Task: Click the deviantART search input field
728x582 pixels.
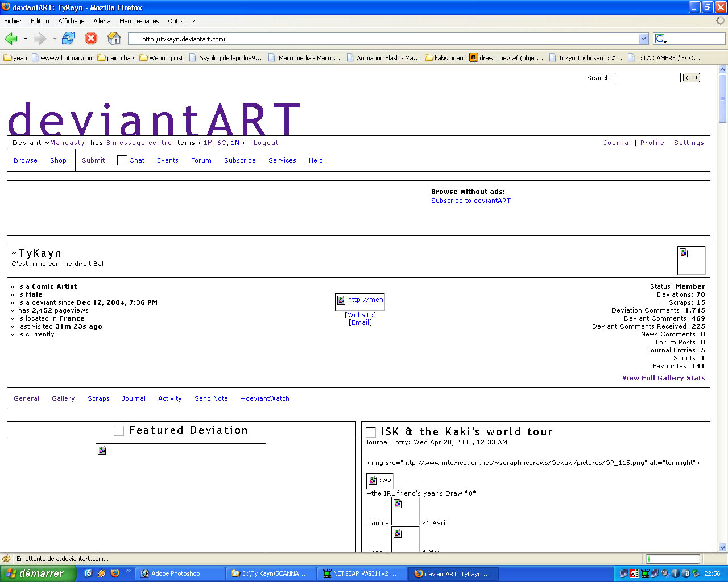Action: pos(647,78)
